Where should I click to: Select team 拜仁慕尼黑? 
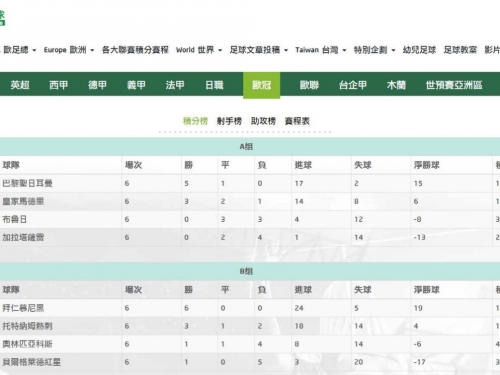click(x=23, y=308)
